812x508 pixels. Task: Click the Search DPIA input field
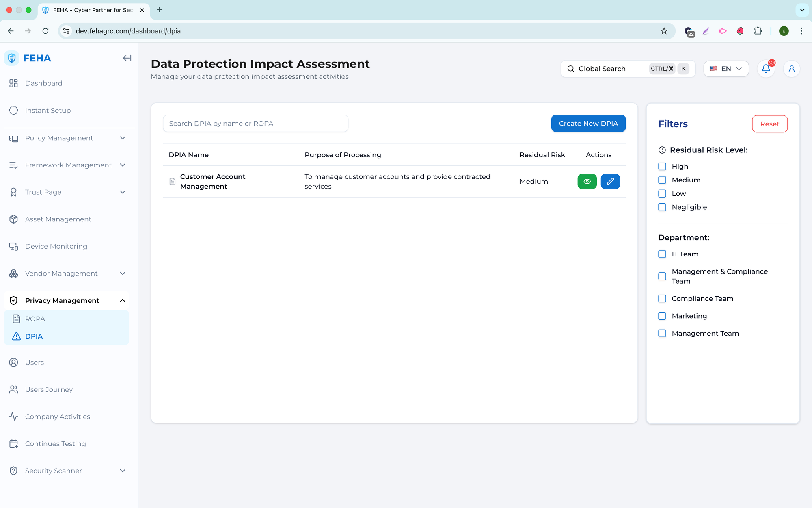[255, 124]
